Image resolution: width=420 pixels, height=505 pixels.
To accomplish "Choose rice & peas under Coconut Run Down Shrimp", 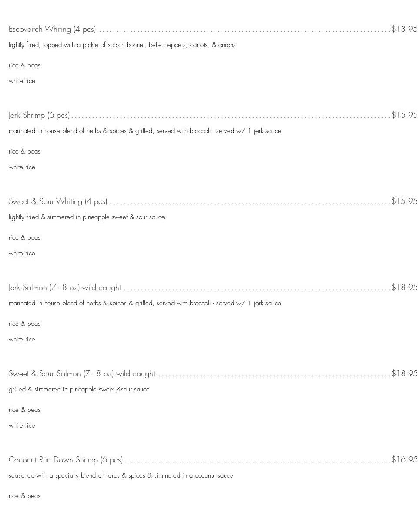I will pos(24,496).
